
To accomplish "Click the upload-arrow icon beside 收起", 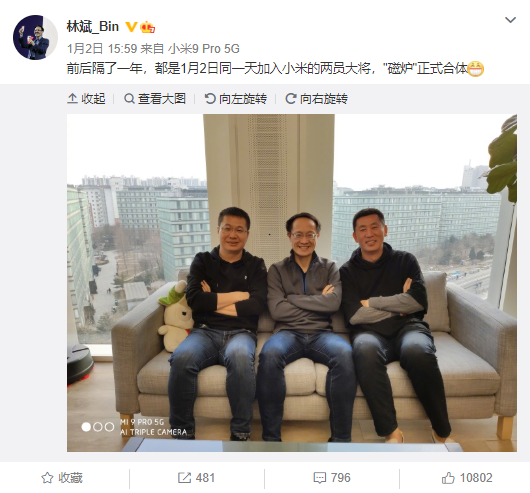I will [72, 99].
